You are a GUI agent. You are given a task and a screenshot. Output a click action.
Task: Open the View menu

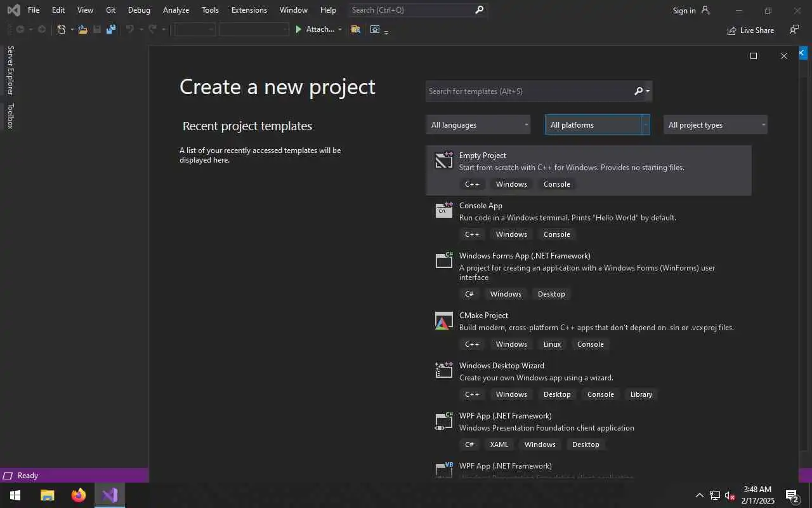pyautogui.click(x=85, y=10)
